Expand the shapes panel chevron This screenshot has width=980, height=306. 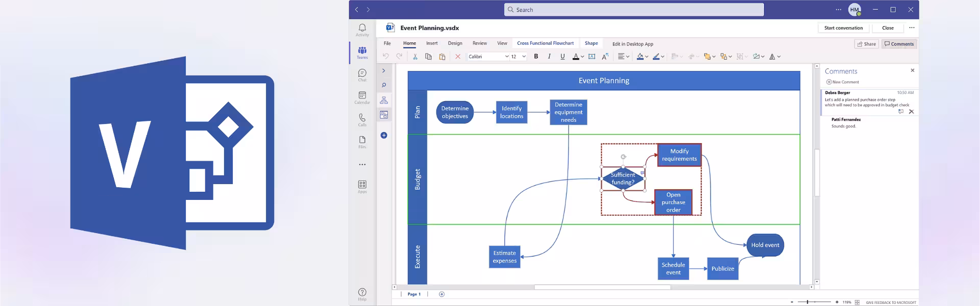(384, 71)
